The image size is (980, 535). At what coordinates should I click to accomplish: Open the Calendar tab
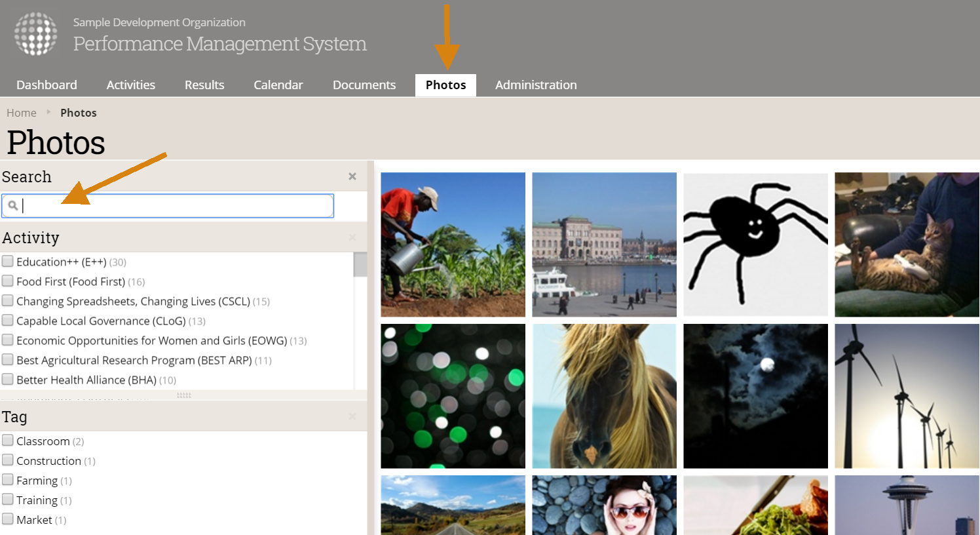pos(278,85)
